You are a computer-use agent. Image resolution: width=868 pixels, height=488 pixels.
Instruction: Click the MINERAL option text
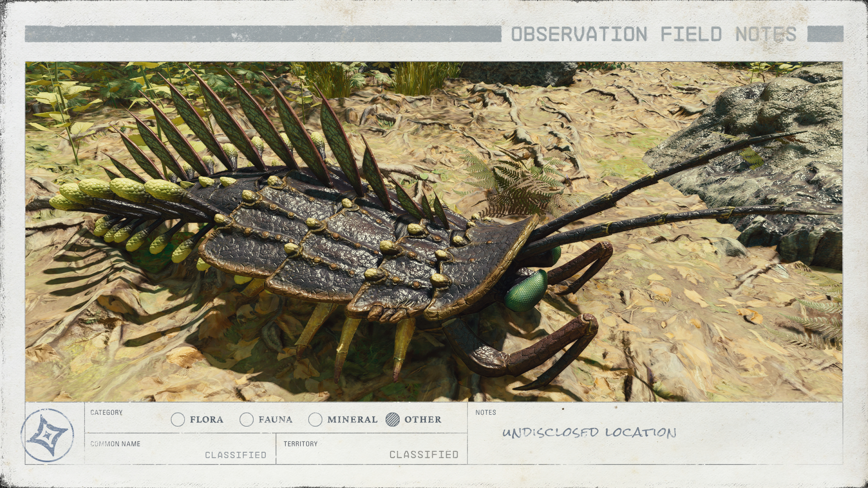pos(352,420)
